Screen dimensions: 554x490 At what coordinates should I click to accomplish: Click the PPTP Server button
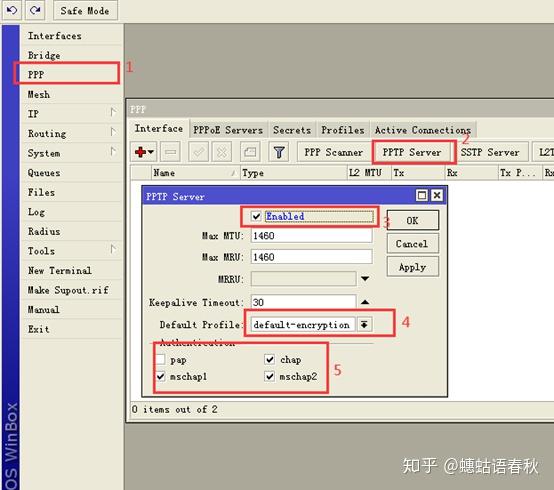click(x=412, y=152)
